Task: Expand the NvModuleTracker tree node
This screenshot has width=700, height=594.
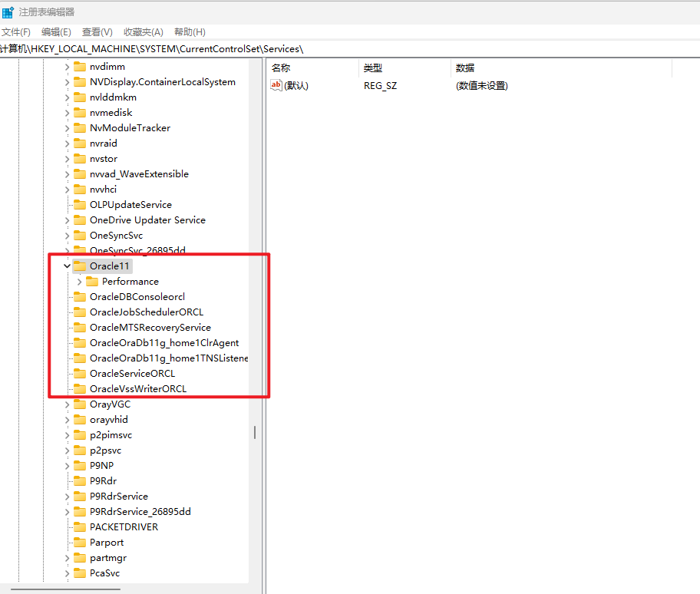Action: coord(66,127)
